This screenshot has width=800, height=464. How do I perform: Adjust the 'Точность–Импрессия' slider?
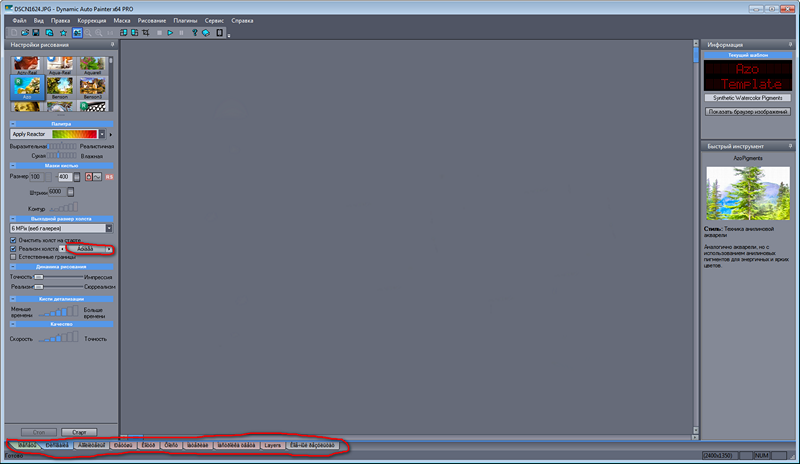[x=40, y=277]
